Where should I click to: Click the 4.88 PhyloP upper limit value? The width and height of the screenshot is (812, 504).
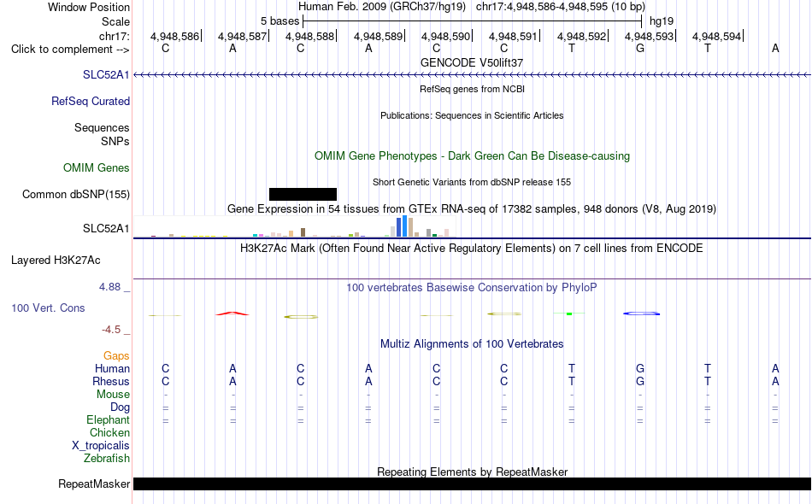coord(109,287)
